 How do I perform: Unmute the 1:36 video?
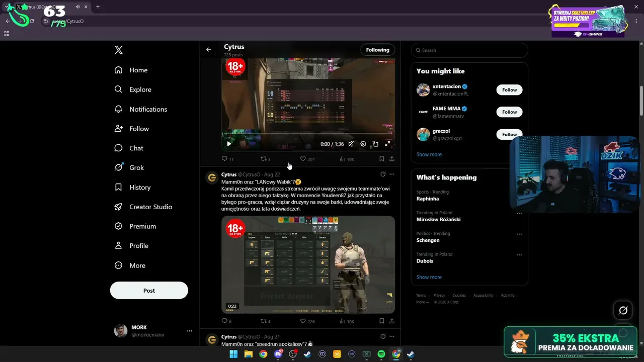pyautogui.click(x=351, y=144)
